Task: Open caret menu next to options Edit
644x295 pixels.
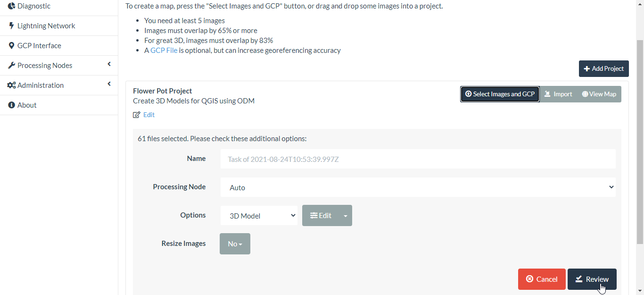Action: pos(346,216)
